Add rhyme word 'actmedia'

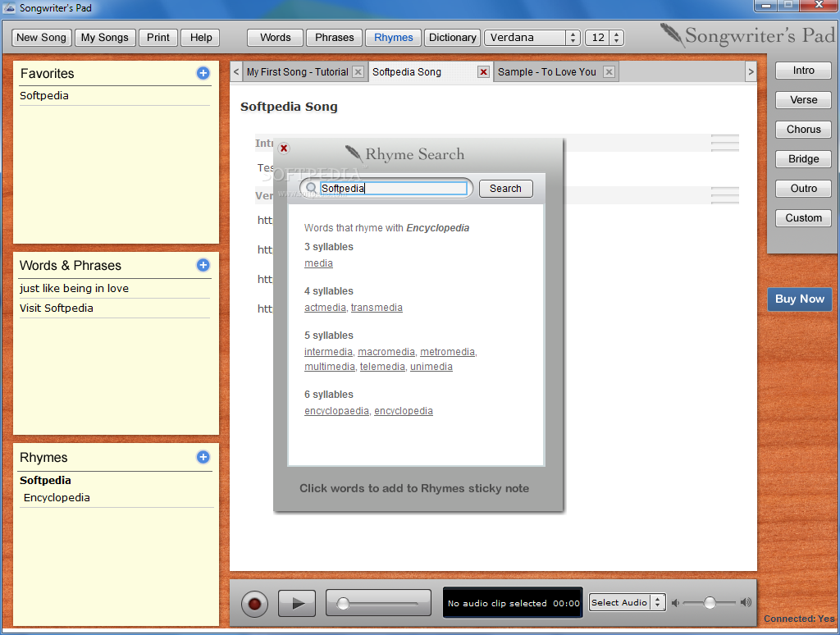325,308
